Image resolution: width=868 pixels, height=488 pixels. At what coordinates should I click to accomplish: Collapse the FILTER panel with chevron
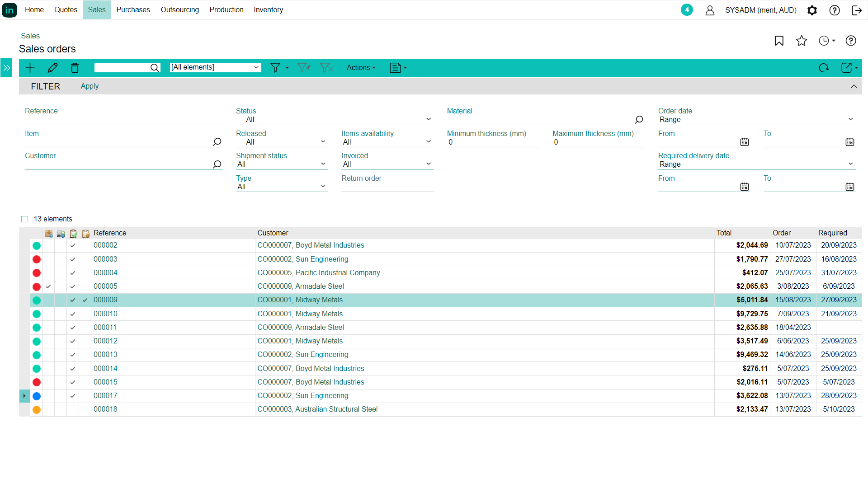pos(854,86)
